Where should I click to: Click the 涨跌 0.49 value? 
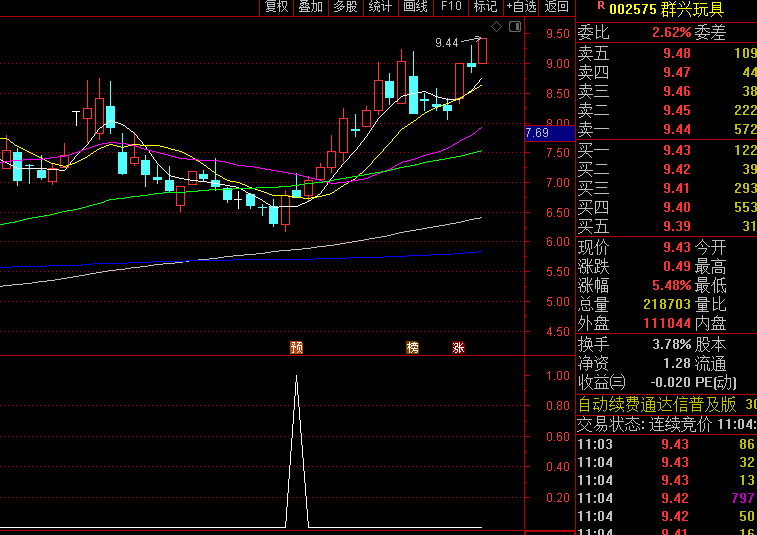click(677, 267)
